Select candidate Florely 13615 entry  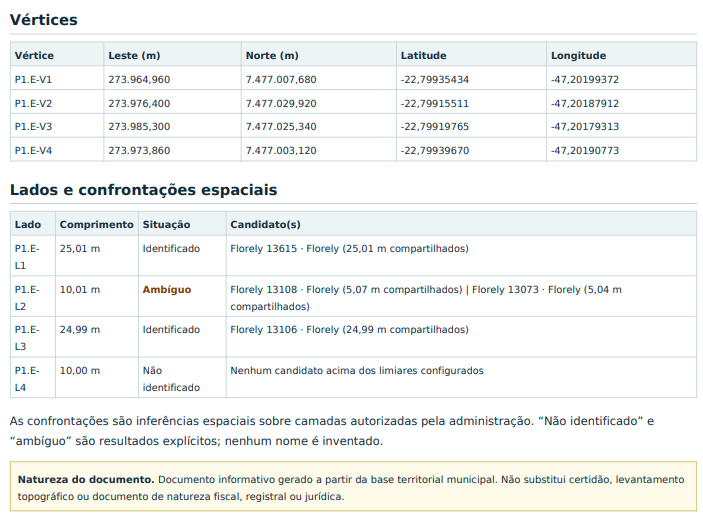coord(349,248)
